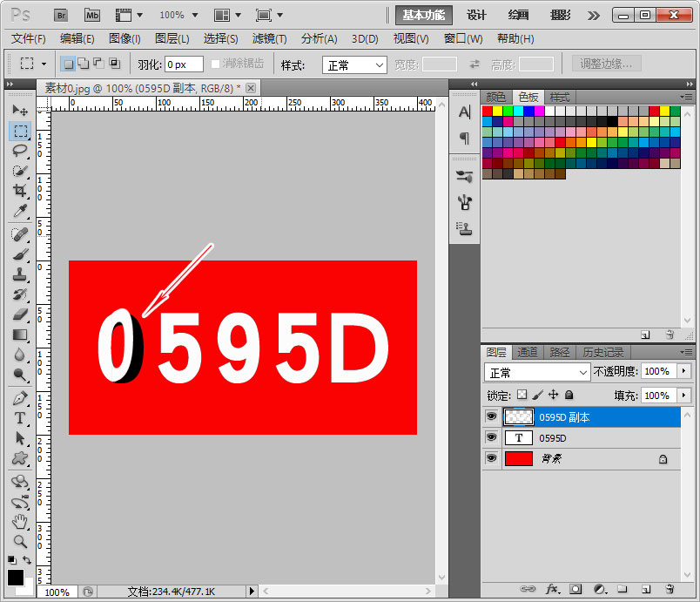
Task: Toggle lock image pixels
Action: 538,395
